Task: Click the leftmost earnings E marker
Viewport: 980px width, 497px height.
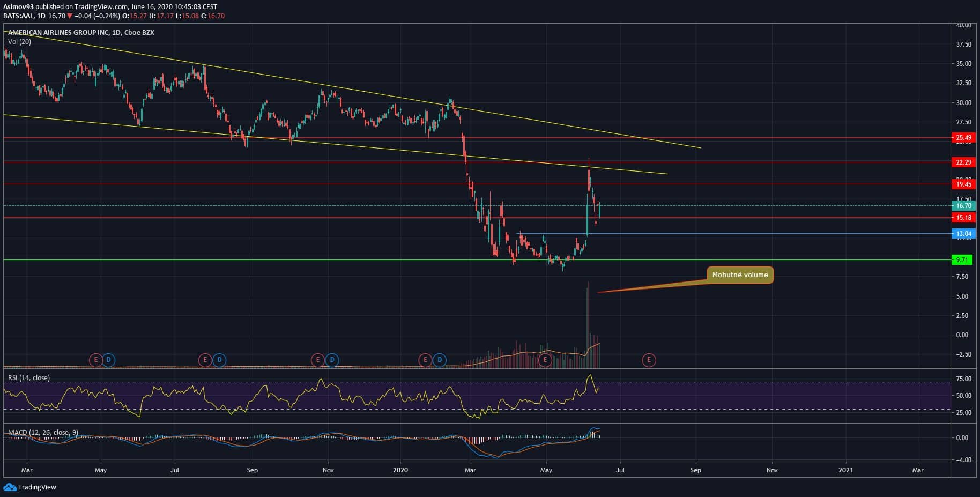Action: point(95,360)
